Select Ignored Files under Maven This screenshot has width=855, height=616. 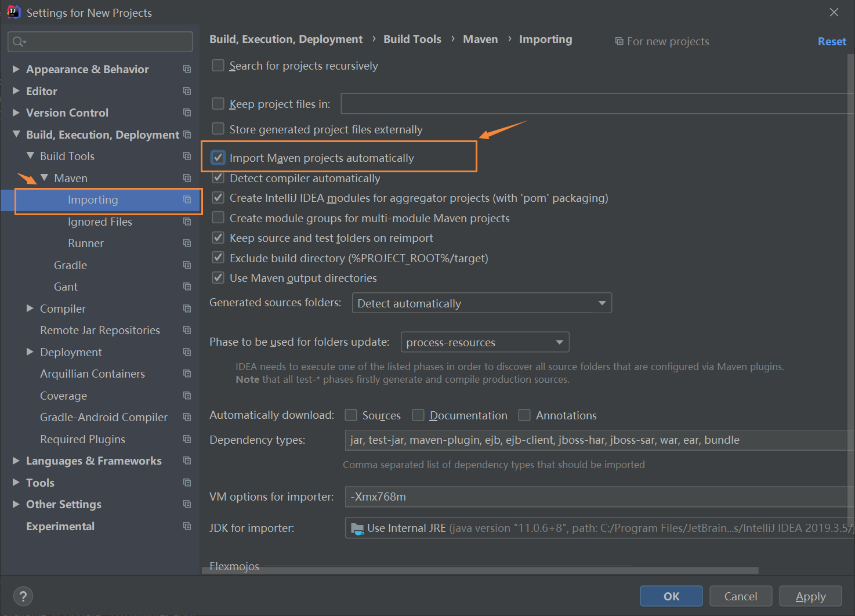click(x=100, y=222)
